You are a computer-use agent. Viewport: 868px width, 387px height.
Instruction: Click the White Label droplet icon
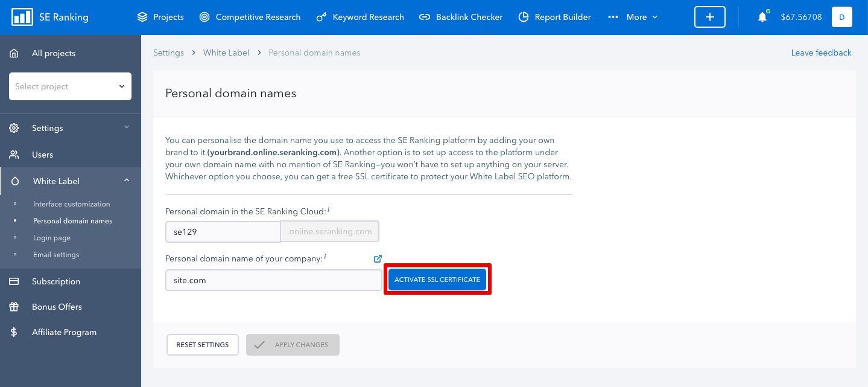point(15,181)
